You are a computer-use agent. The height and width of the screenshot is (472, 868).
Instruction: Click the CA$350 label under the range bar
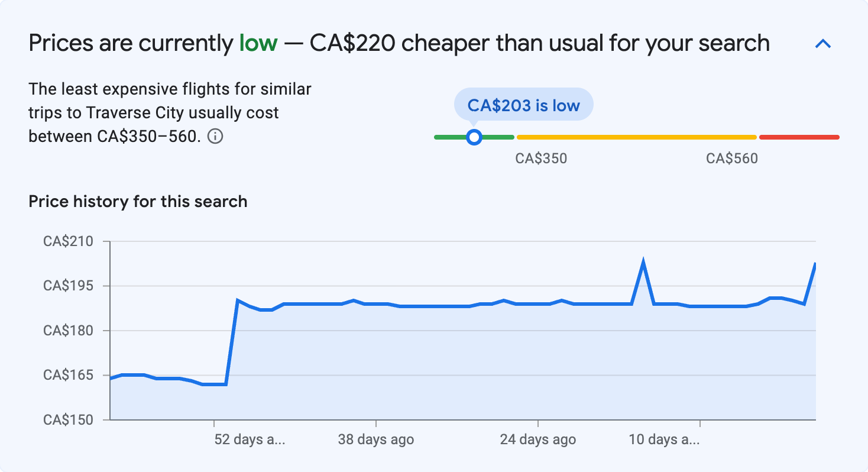coord(541,159)
